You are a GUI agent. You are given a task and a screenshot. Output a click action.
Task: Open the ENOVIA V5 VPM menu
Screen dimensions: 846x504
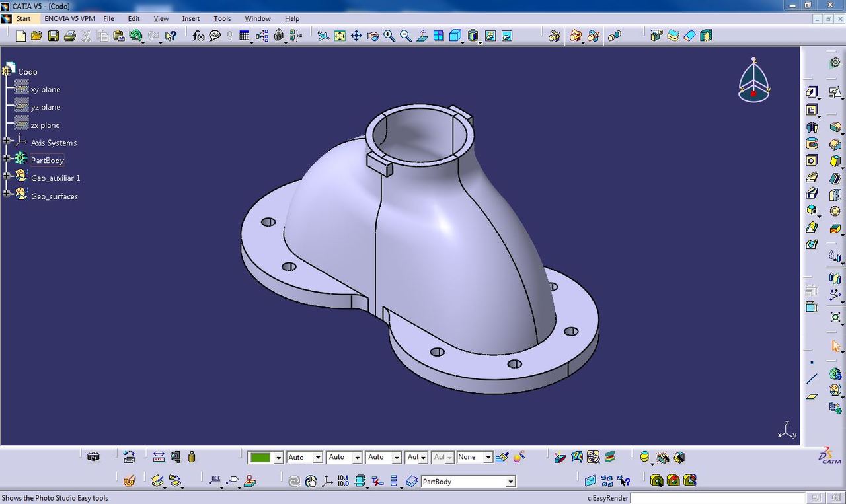pos(69,18)
